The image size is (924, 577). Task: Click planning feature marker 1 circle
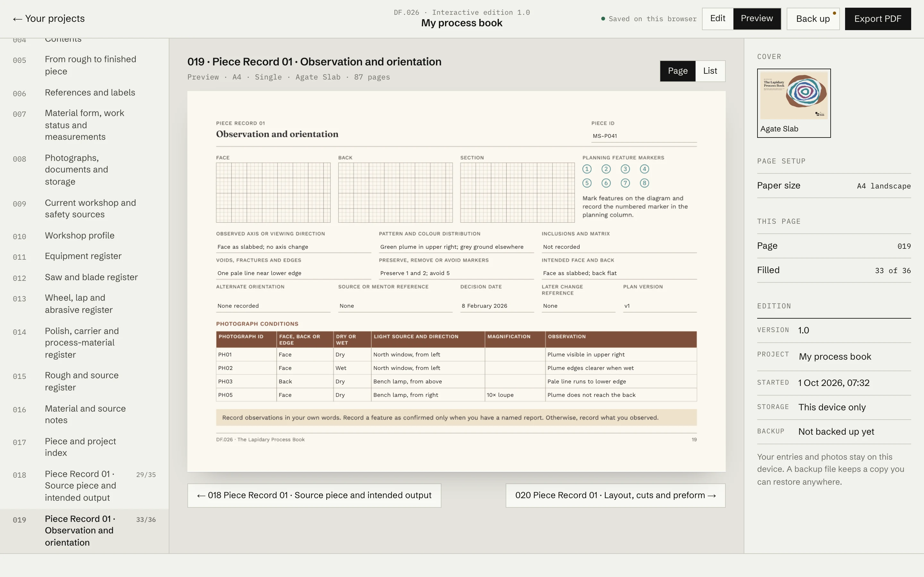[x=587, y=169]
